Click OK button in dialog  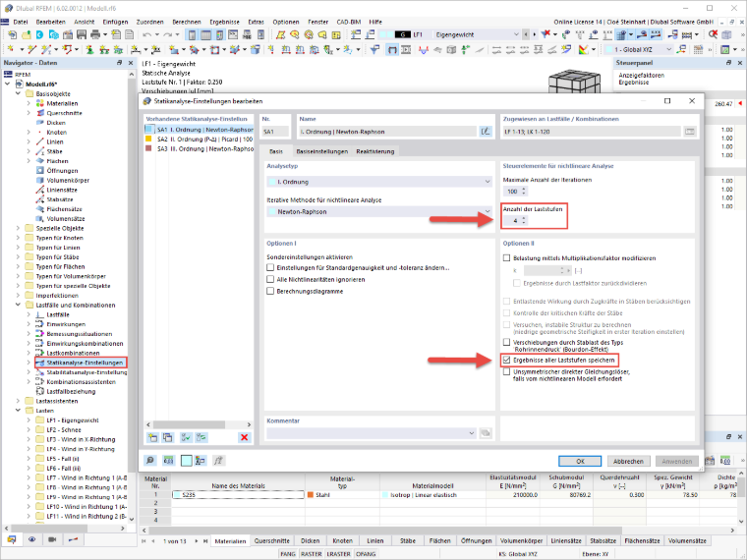point(580,461)
